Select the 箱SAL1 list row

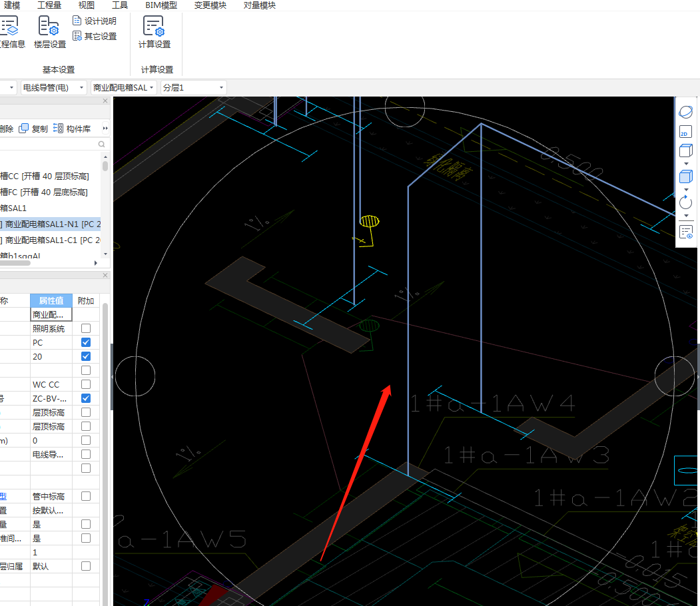pyautogui.click(x=51, y=208)
